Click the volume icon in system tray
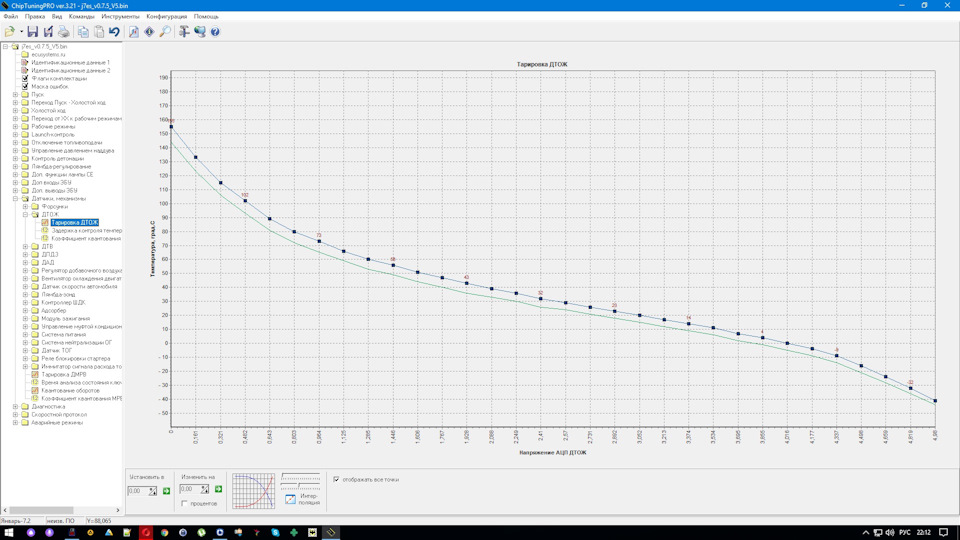The height and width of the screenshot is (540, 960). point(890,533)
